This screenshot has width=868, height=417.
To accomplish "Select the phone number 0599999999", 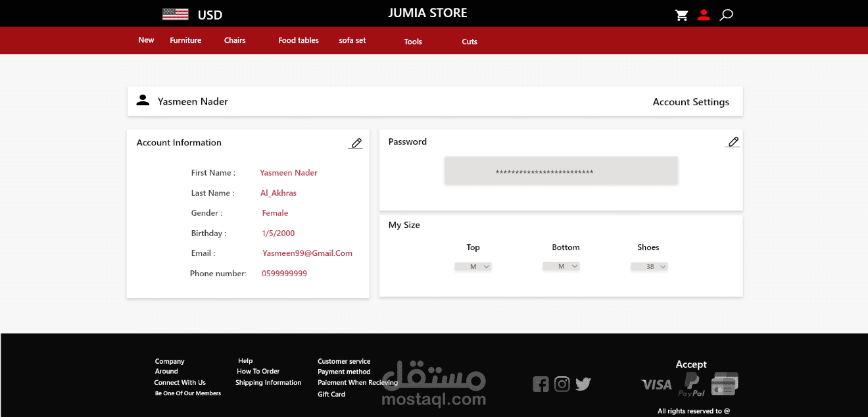I will pos(284,274).
